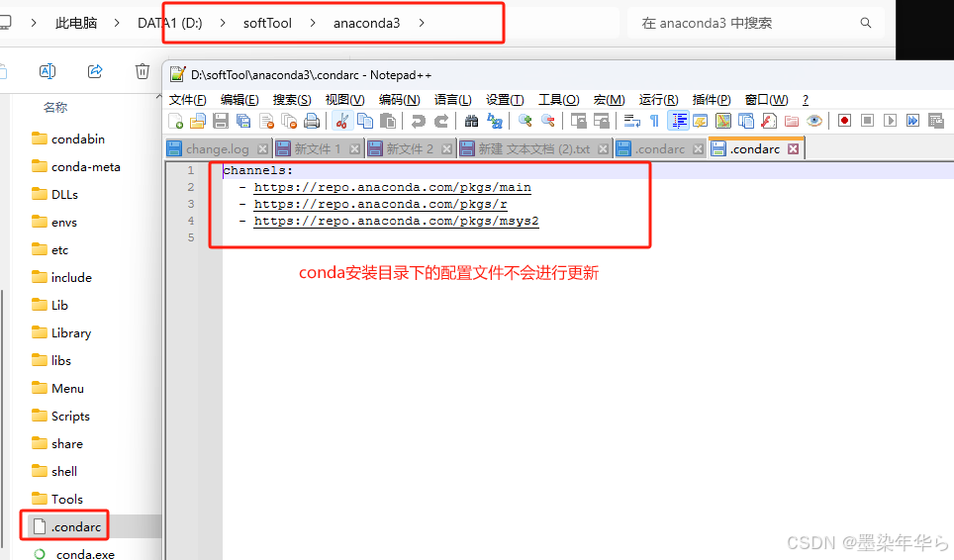This screenshot has height=560, width=954.
Task: Toggle word wrap toolbar icon
Action: point(632,121)
